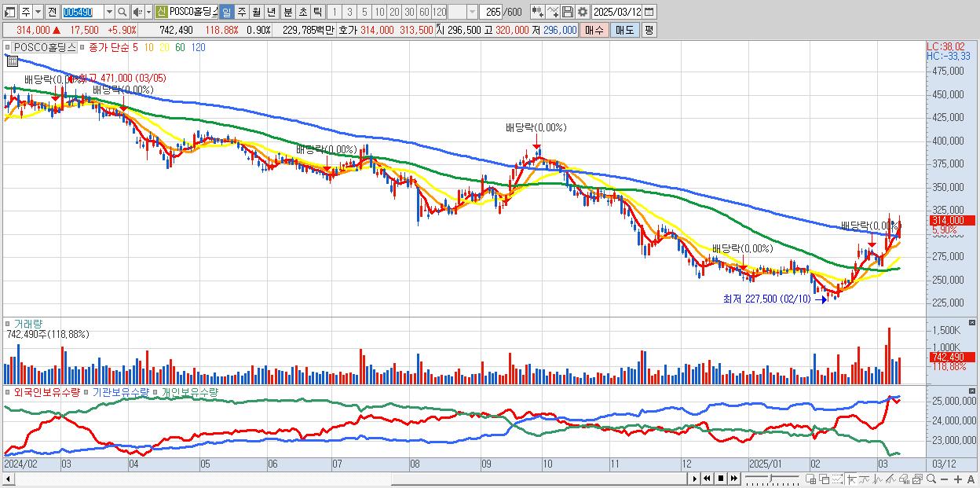Screen dimensions: 980x488
Task: Click the add indicator line icon
Action: point(553,12)
